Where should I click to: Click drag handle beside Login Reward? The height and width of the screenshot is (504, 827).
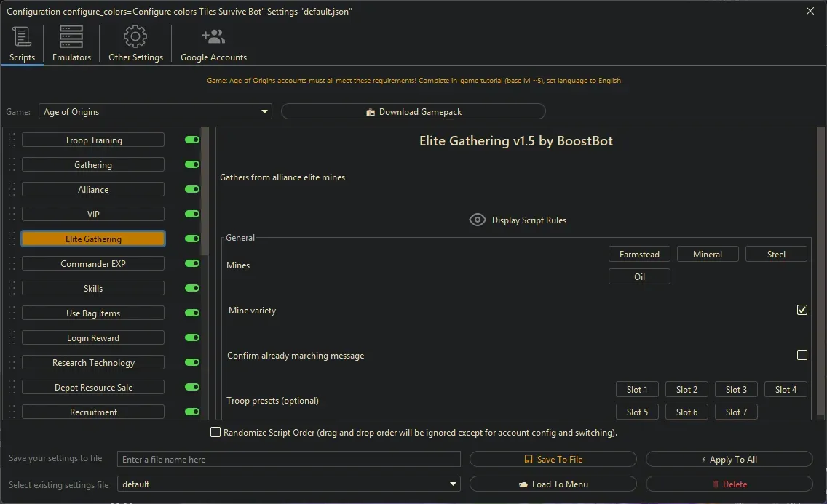pos(12,338)
